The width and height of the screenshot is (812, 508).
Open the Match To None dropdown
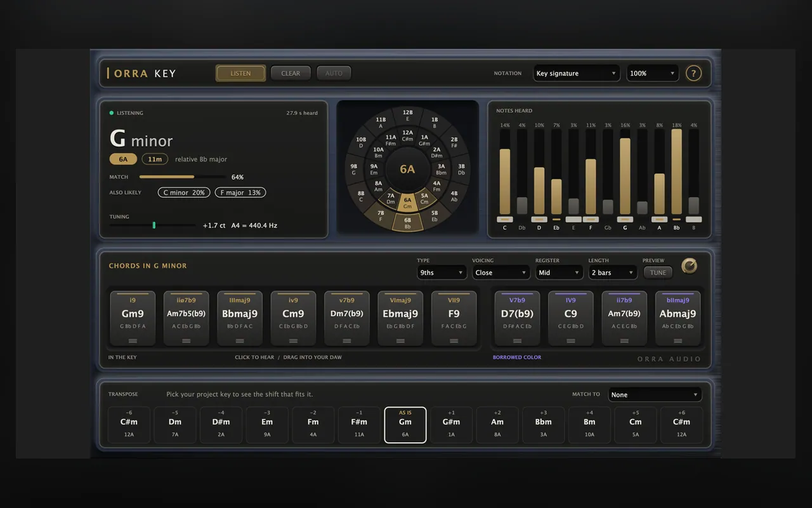click(655, 394)
